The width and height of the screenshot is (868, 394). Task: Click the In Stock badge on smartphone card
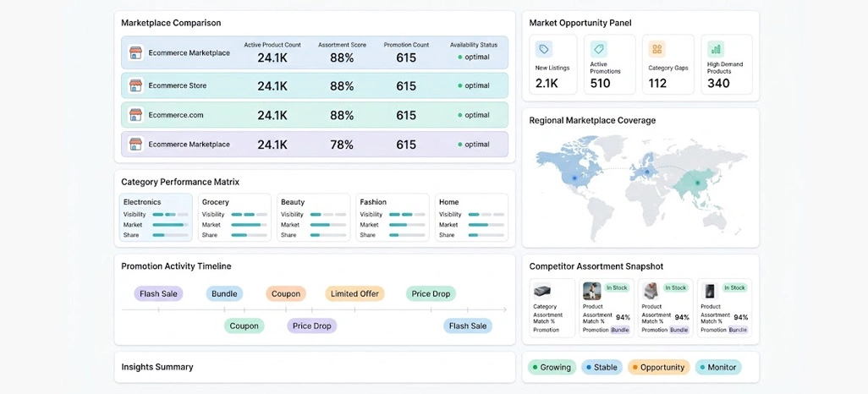click(734, 287)
